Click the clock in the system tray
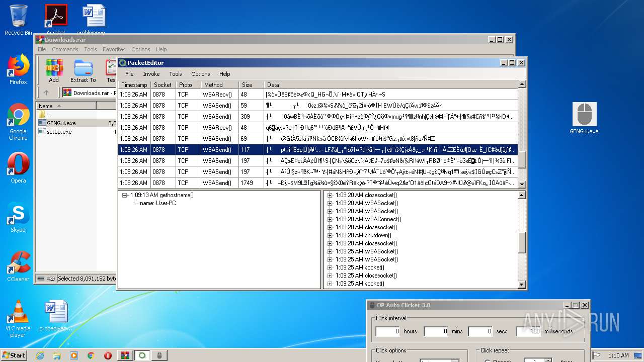644x362 pixels. pos(618,355)
